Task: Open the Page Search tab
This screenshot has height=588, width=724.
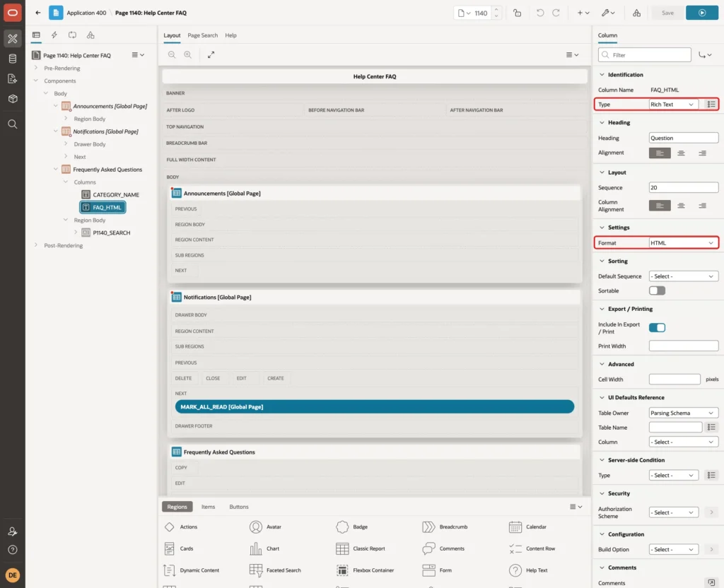Action: [202, 35]
